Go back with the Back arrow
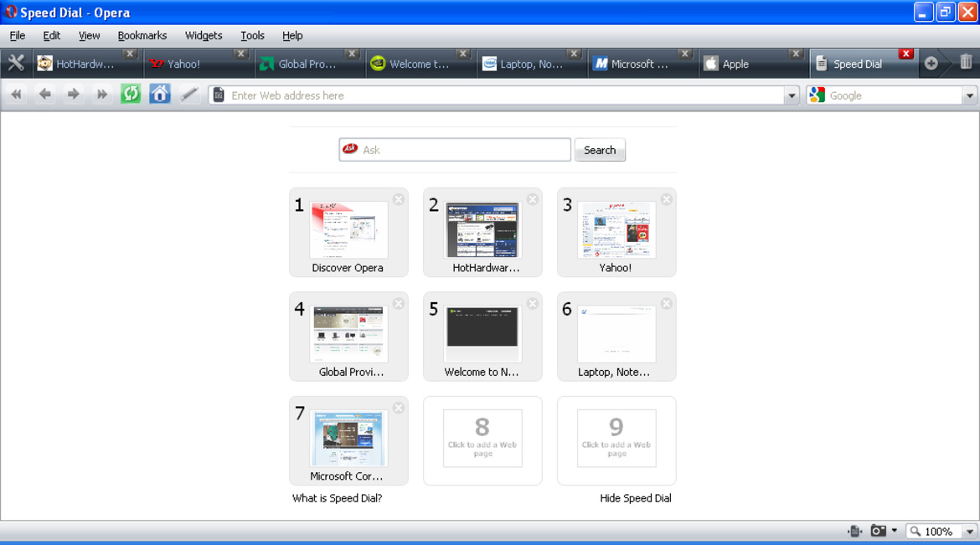The image size is (980, 545). [44, 95]
